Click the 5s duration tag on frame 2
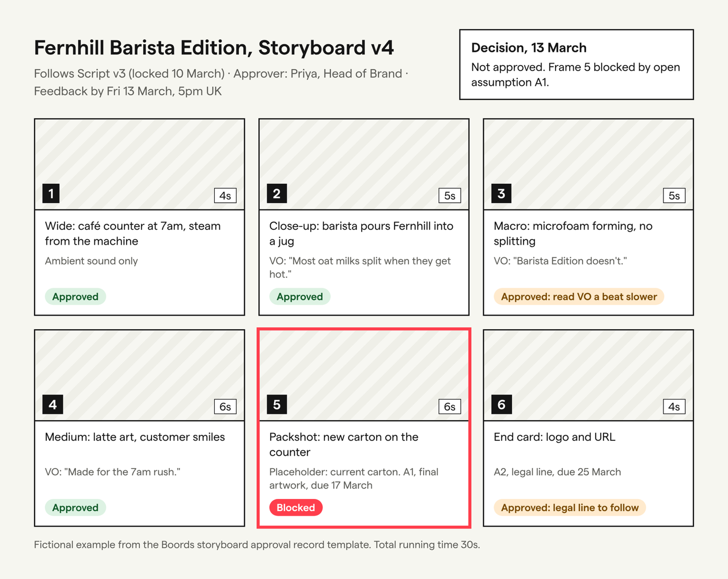Viewport: 728px width, 579px height. [x=450, y=196]
